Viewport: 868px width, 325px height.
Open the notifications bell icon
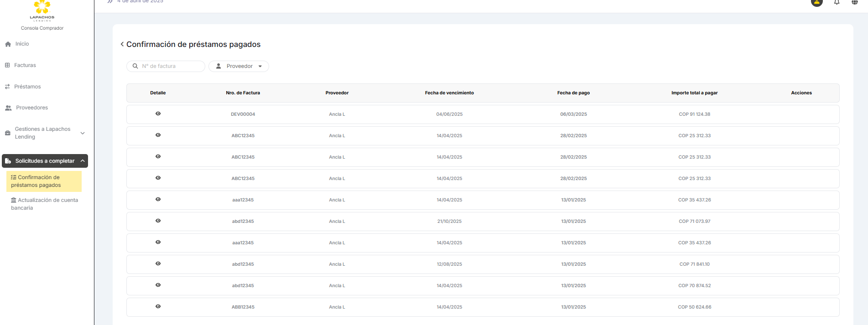(x=837, y=2)
